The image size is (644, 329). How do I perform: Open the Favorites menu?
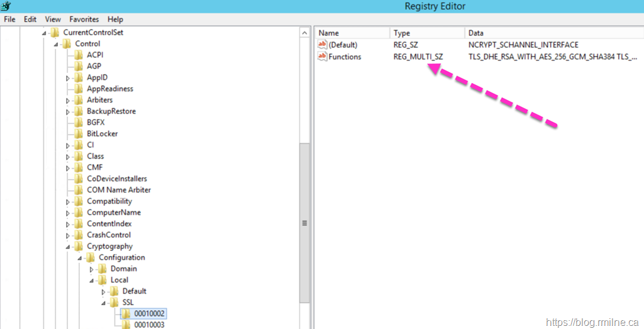click(x=84, y=20)
